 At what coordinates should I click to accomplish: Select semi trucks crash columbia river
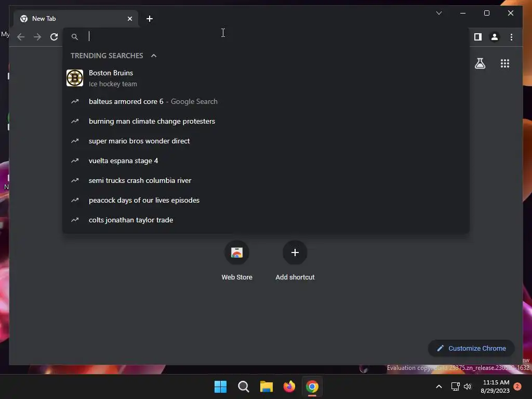[x=265, y=180]
